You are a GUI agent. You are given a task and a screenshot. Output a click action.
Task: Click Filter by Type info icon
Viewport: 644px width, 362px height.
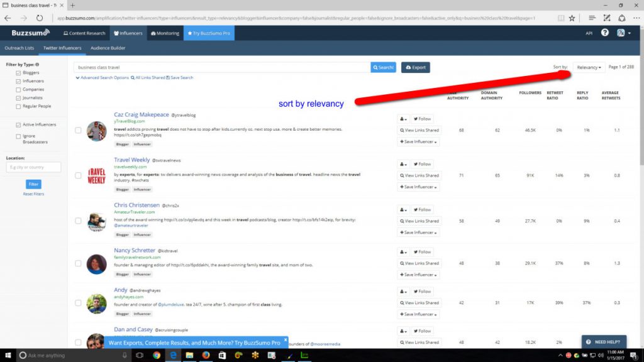click(x=37, y=65)
